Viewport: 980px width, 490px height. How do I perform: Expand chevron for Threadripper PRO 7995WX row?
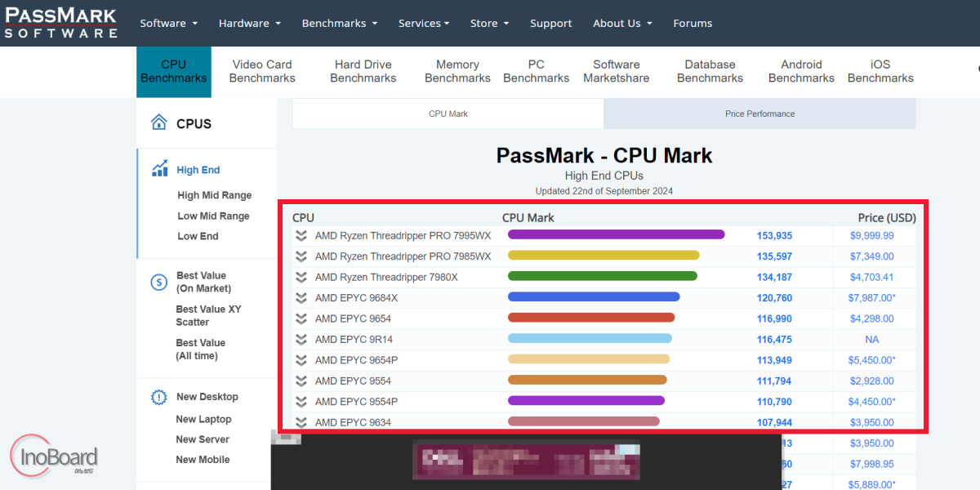pyautogui.click(x=301, y=236)
